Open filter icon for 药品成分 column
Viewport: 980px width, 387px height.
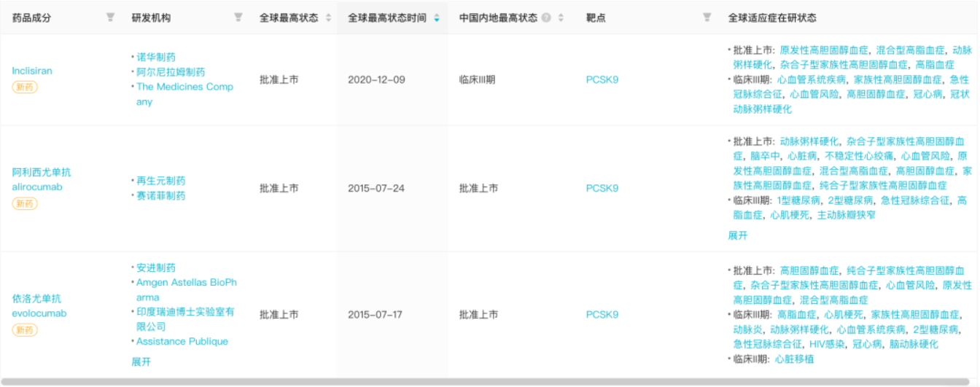[110, 17]
